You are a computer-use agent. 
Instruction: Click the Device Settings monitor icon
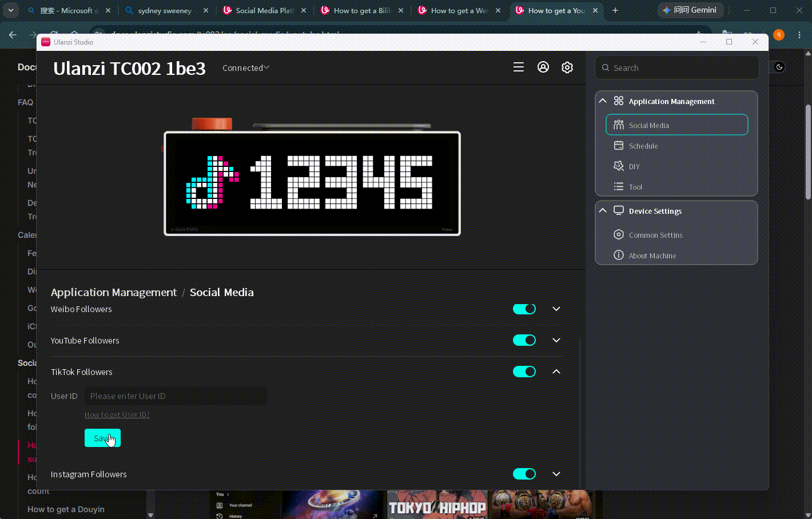point(619,211)
